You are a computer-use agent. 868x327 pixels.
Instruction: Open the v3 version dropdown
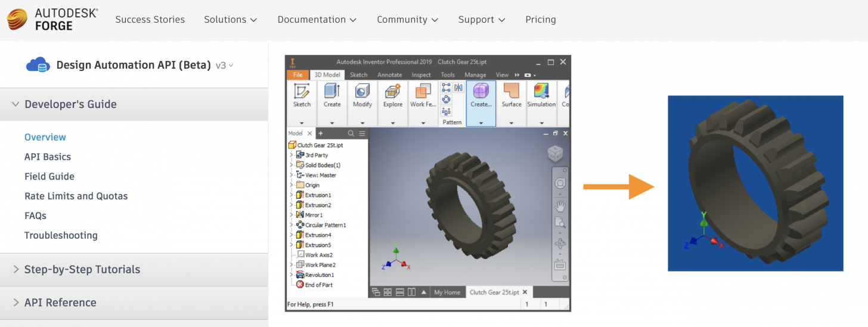coord(224,66)
